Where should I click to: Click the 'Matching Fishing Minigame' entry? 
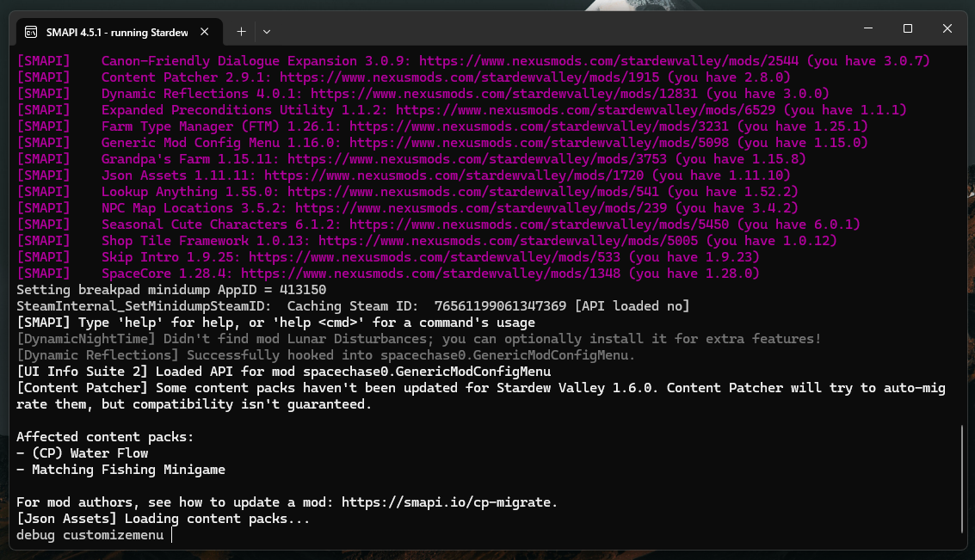(x=129, y=470)
